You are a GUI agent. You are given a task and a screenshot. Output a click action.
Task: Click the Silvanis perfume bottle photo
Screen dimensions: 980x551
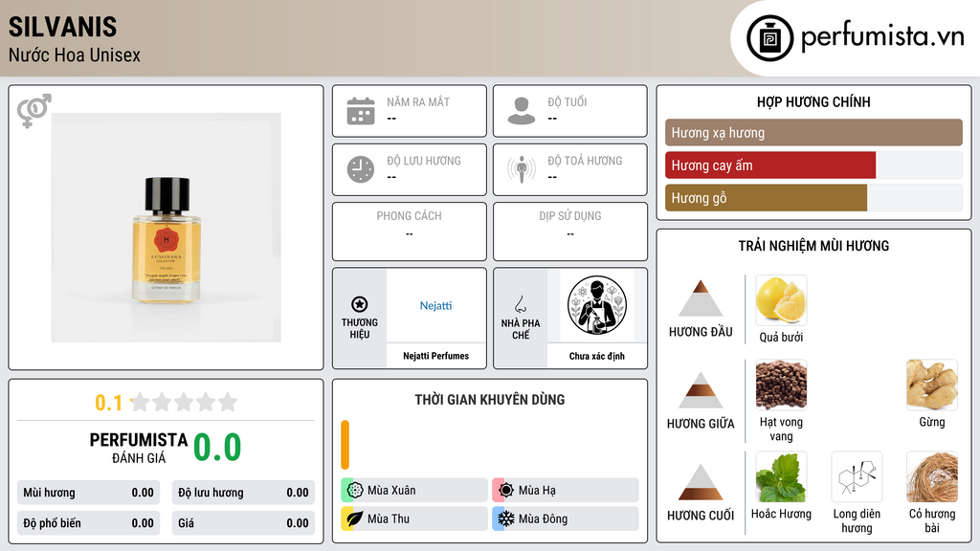[167, 228]
